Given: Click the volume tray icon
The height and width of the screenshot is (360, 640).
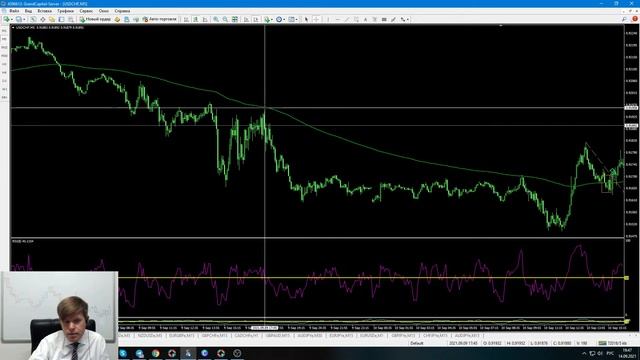Looking at the screenshot, I should (600, 353).
